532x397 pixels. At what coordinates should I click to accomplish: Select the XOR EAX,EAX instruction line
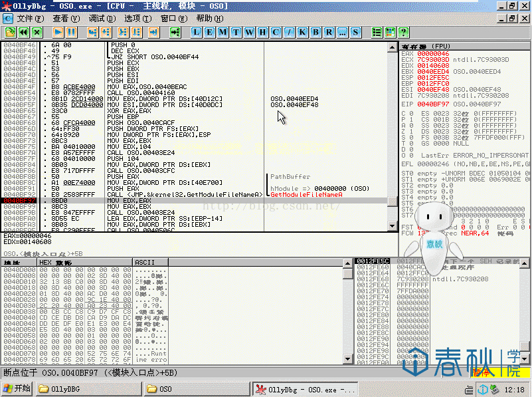(130, 110)
